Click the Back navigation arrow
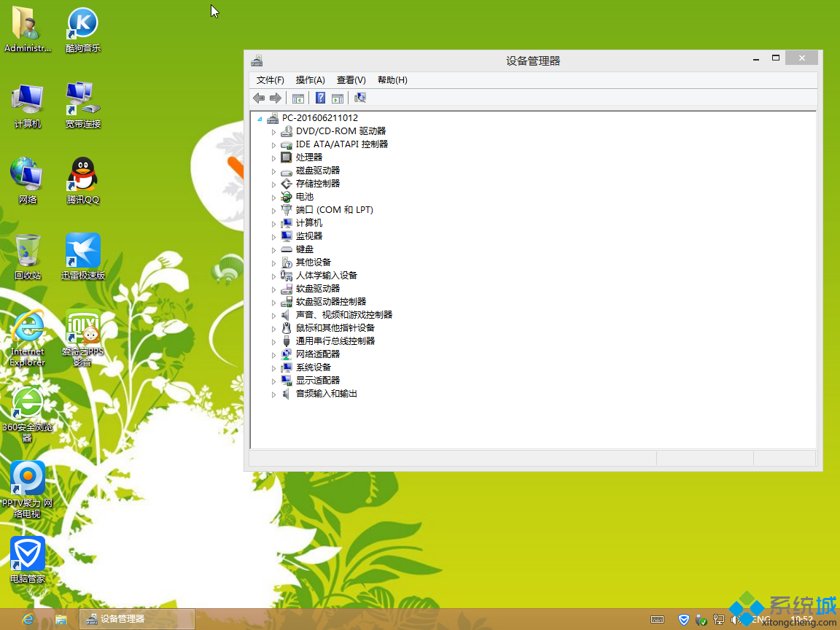Viewport: 840px width, 630px height. (x=259, y=97)
